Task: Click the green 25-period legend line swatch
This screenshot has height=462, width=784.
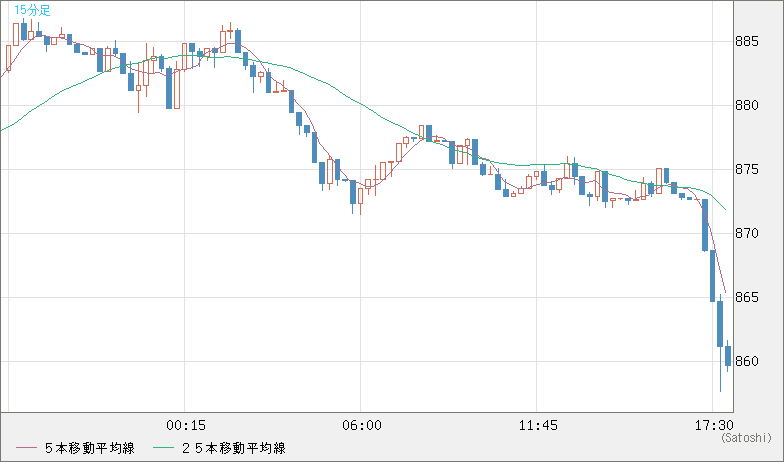Action: coord(163,447)
